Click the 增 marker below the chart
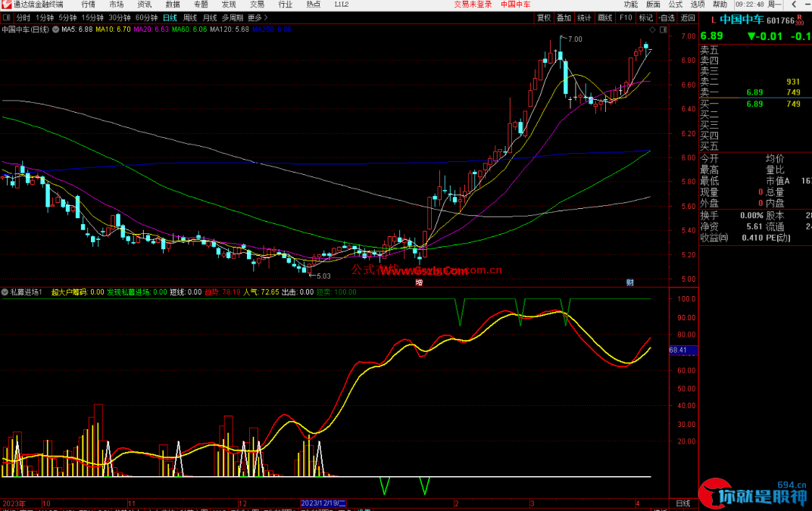Image resolution: width=812 pixels, height=511 pixels. (419, 282)
